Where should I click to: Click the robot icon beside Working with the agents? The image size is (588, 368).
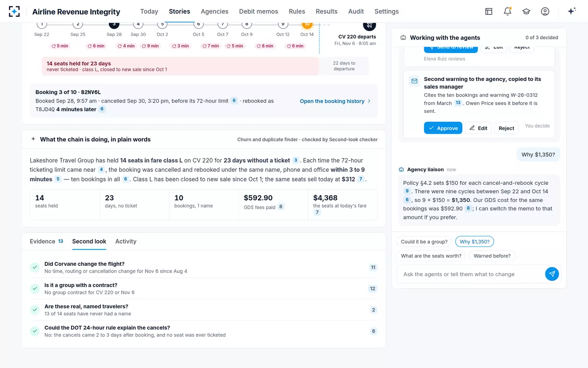[403, 38]
